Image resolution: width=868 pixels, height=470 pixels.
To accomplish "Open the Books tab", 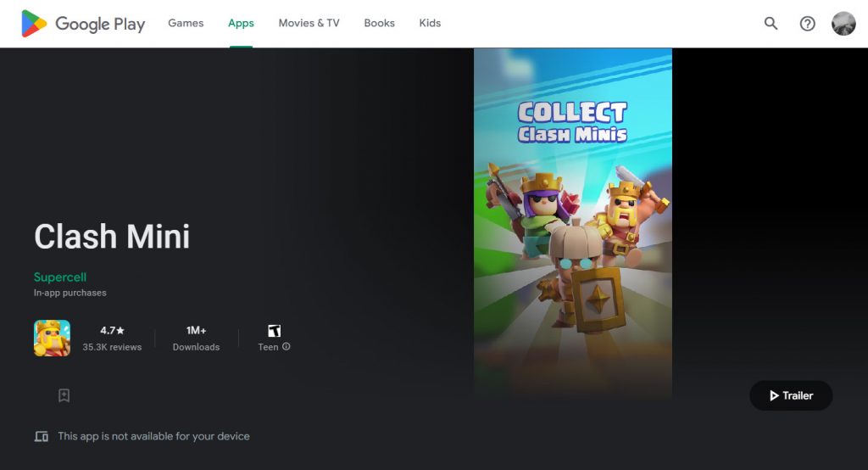I will [379, 23].
